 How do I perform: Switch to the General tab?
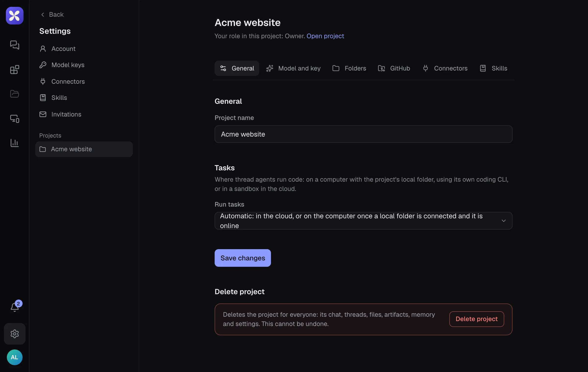[237, 68]
